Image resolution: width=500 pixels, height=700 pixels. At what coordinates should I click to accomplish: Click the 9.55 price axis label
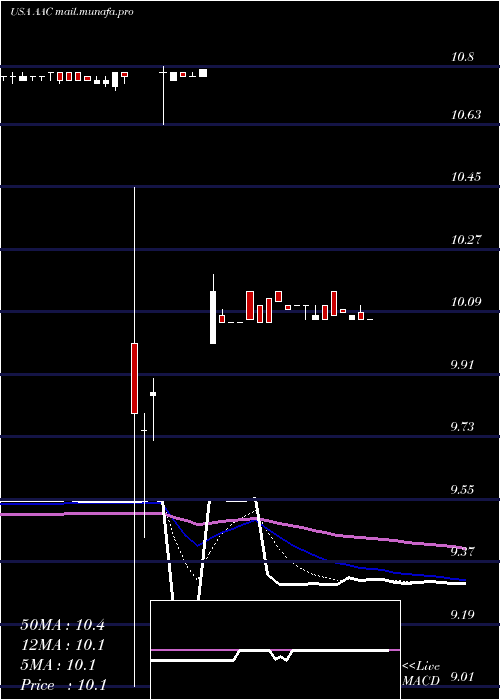[x=462, y=490]
